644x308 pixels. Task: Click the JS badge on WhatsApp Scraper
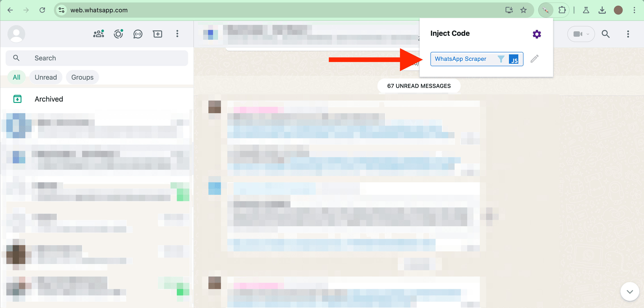click(513, 59)
